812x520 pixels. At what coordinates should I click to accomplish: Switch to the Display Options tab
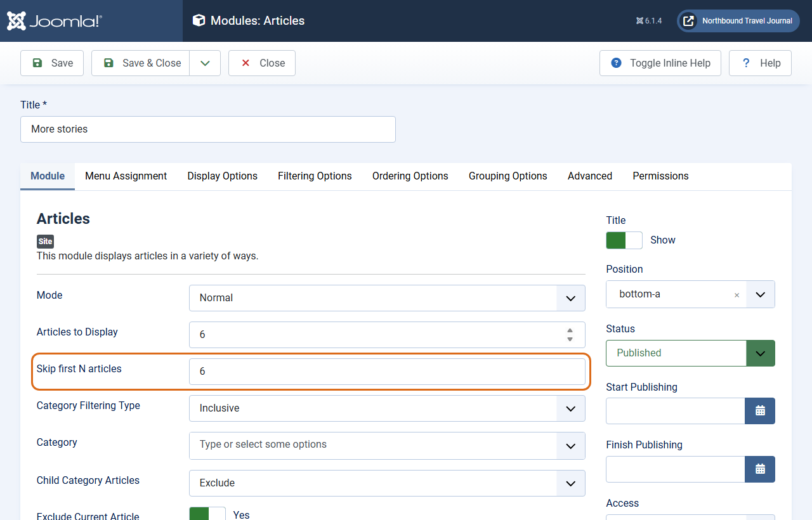tap(223, 176)
